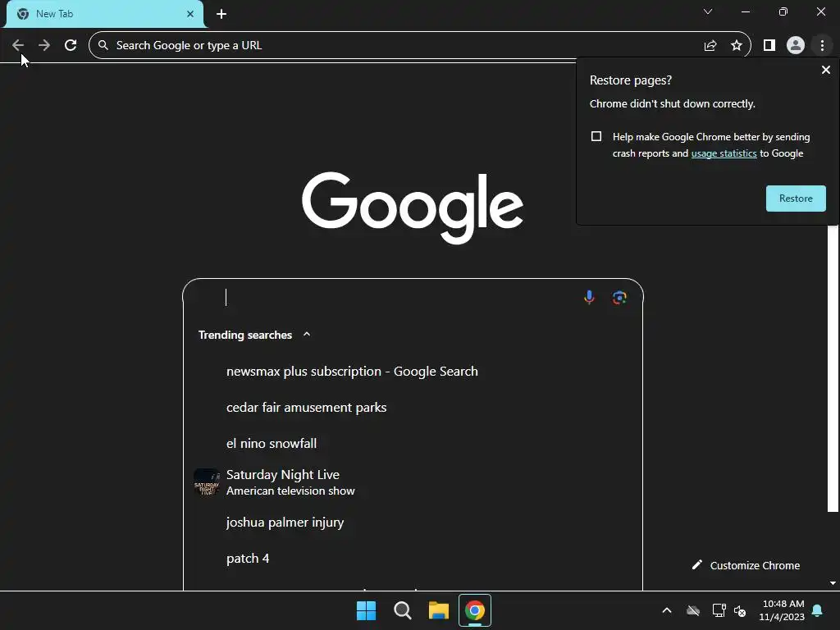This screenshot has width=840, height=630.
Task: Click the scrollbar down arrow
Action: coord(833,583)
